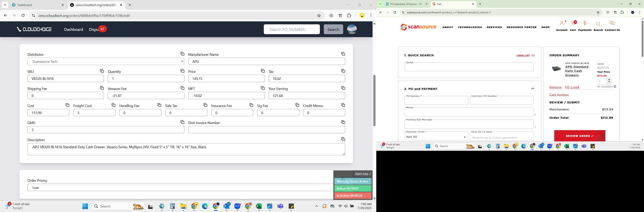The width and height of the screenshot is (644, 212).
Task: Click the REVIEW ORDER button
Action: click(580, 136)
